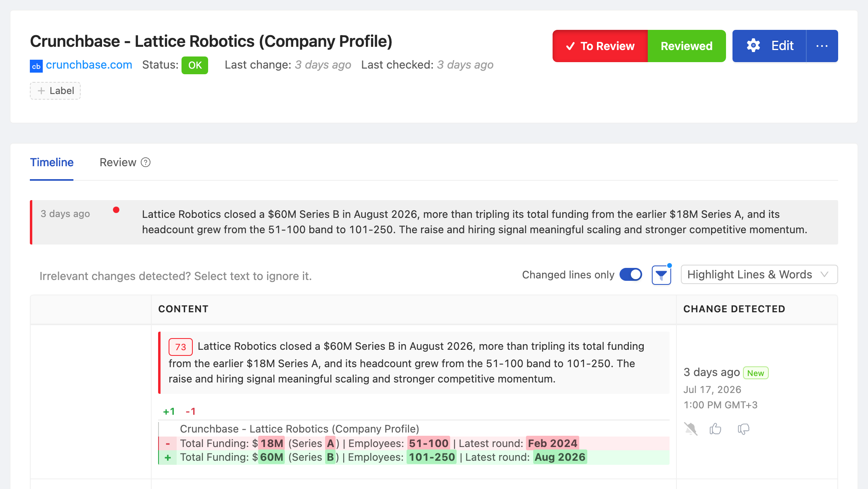
Task: Click the Irrelevant changes detected hint text
Action: click(175, 276)
